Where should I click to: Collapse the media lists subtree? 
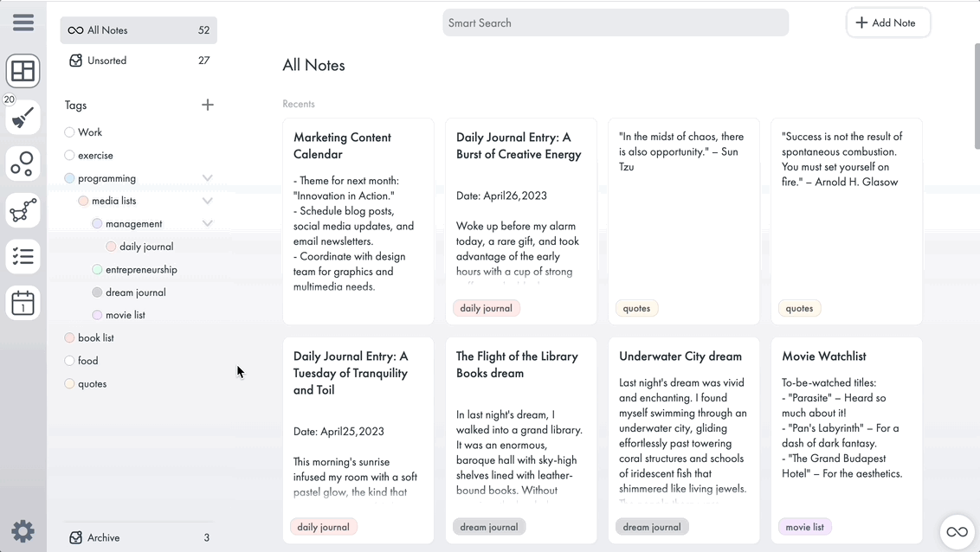(x=207, y=200)
